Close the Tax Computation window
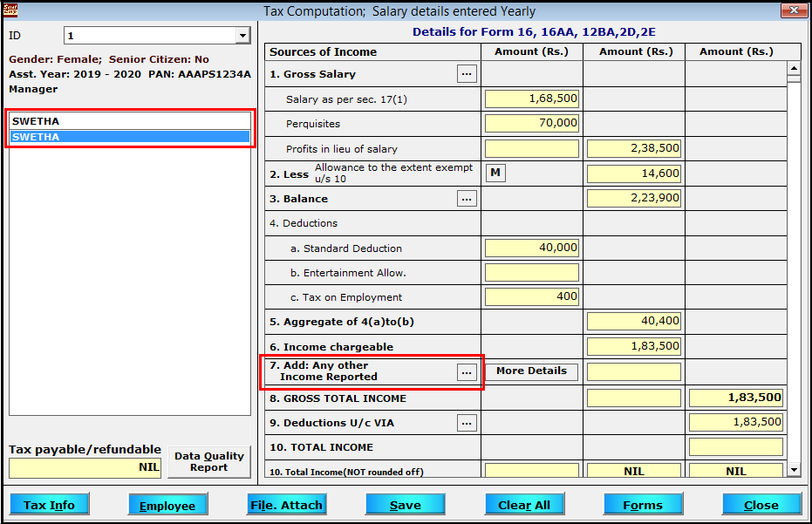The image size is (812, 524). pyautogui.click(x=794, y=10)
